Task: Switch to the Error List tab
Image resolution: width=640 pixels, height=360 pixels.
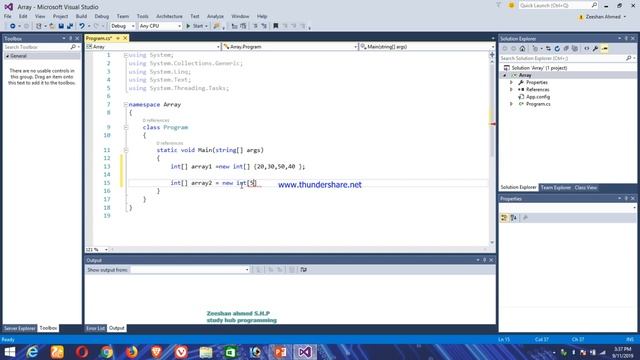Action: tap(95, 328)
